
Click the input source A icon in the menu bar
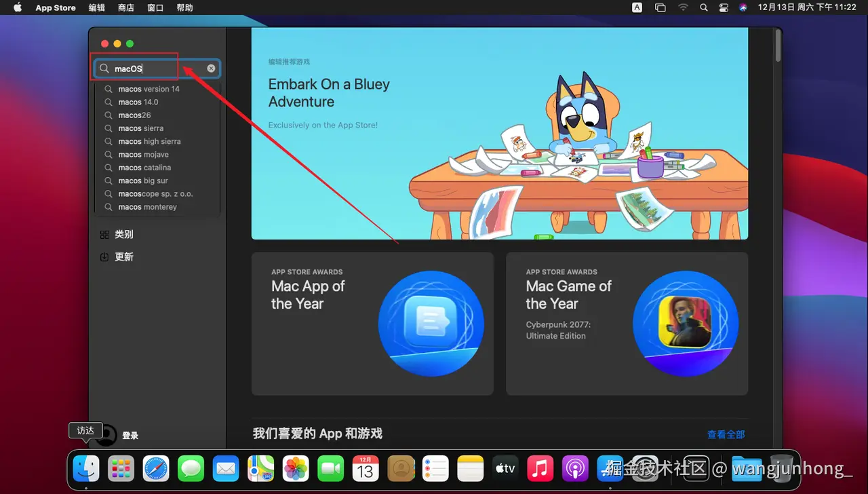[637, 7]
